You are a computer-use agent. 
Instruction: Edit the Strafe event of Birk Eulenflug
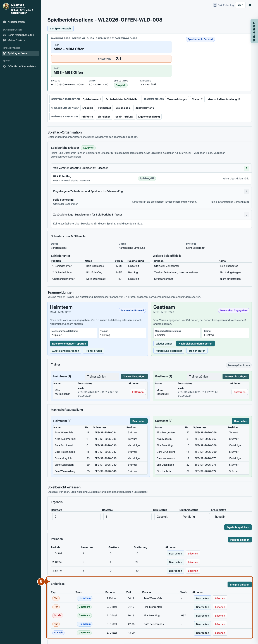coord(202,615)
